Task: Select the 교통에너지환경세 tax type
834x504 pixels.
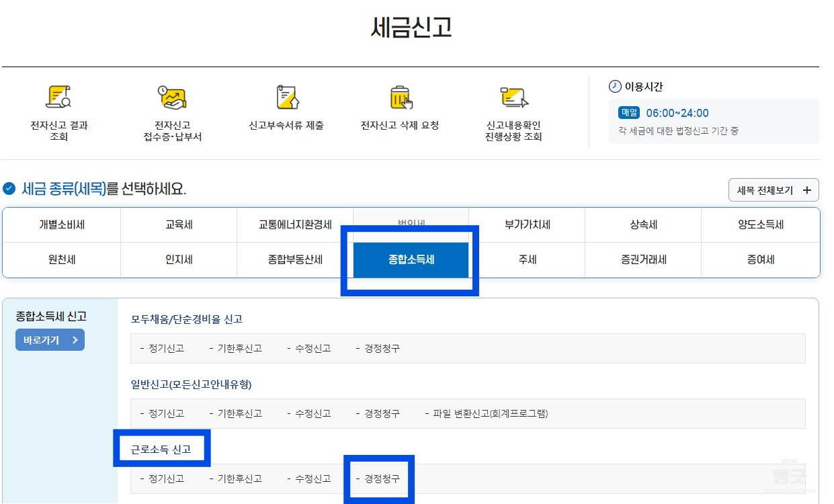Action: tap(294, 224)
